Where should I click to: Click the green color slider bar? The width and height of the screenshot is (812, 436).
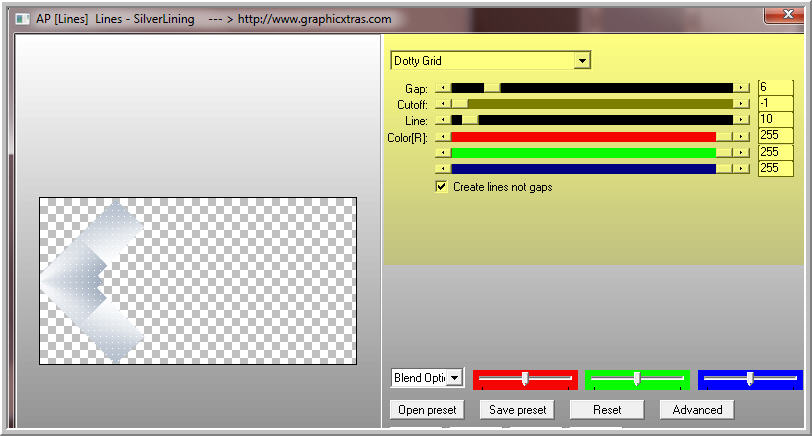tap(592, 153)
